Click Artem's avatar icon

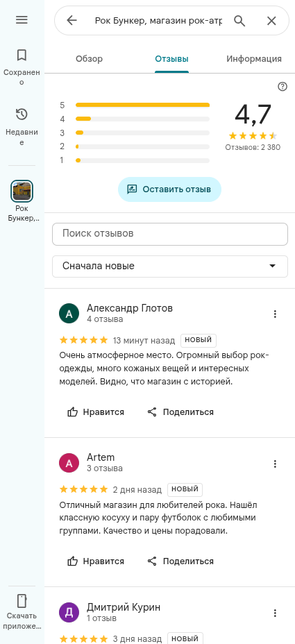coord(69,464)
